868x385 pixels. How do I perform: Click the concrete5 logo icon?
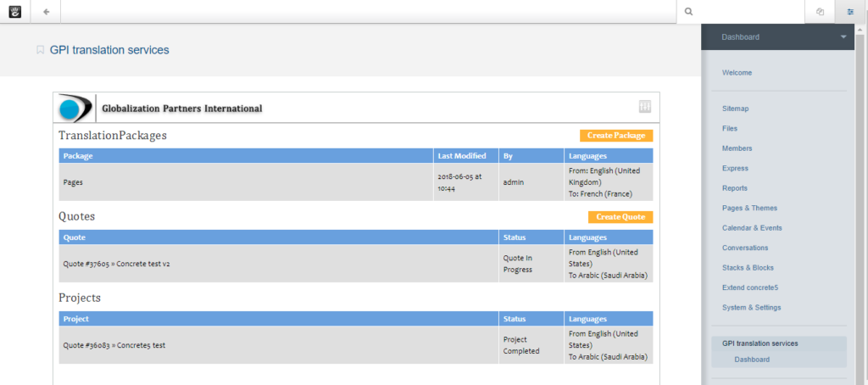14,12
